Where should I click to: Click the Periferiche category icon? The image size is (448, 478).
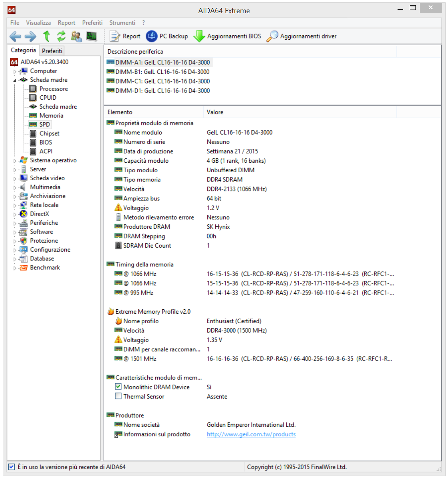point(23,223)
